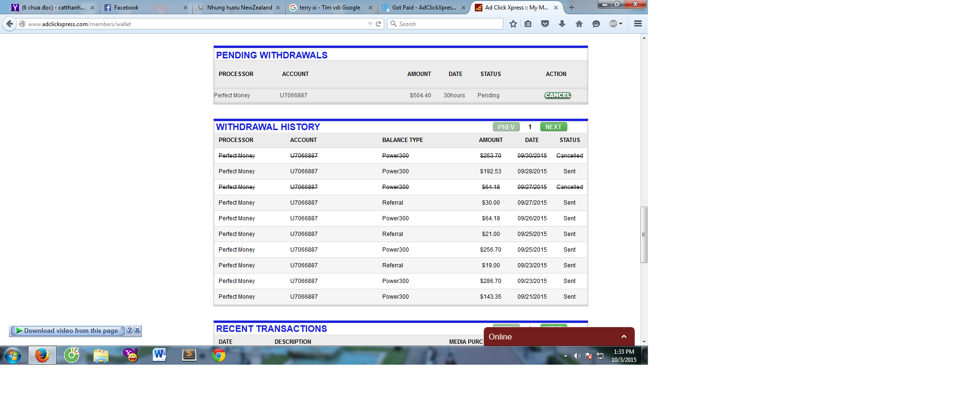The image size is (980, 396).
Task: Click the pending amount $504.40
Action: pyautogui.click(x=420, y=95)
